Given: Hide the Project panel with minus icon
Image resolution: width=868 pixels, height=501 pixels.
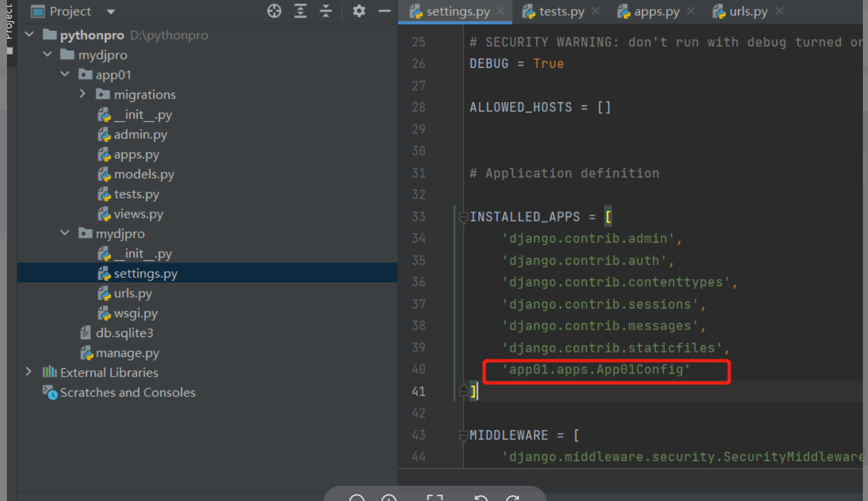Looking at the screenshot, I should point(384,11).
